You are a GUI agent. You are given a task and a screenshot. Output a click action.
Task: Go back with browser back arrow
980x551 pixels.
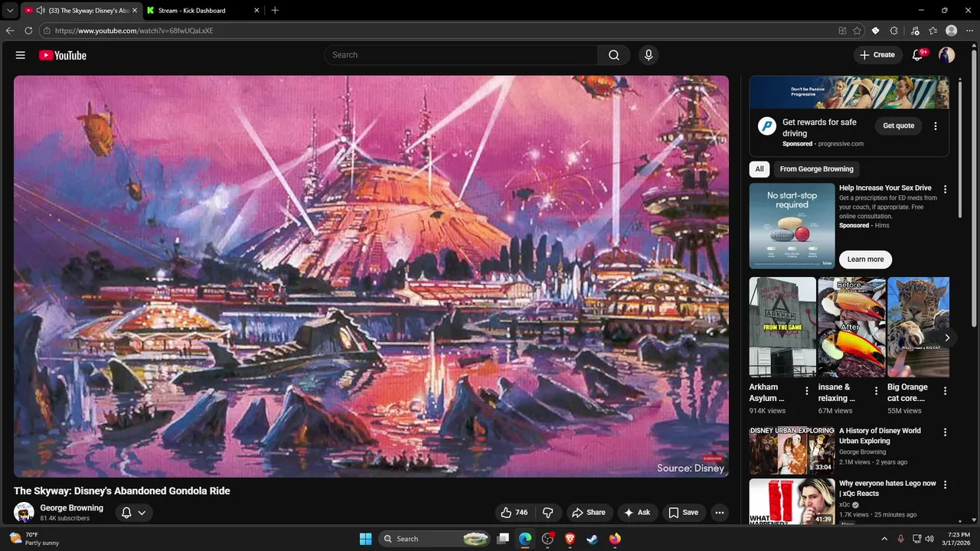pos(10,31)
